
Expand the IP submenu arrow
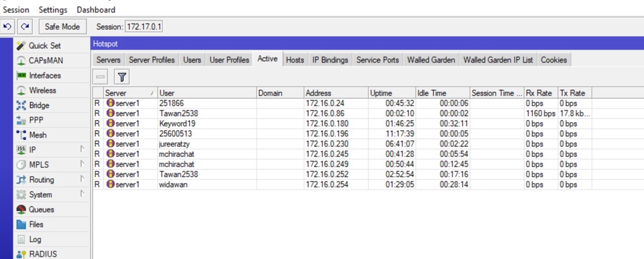82,149
